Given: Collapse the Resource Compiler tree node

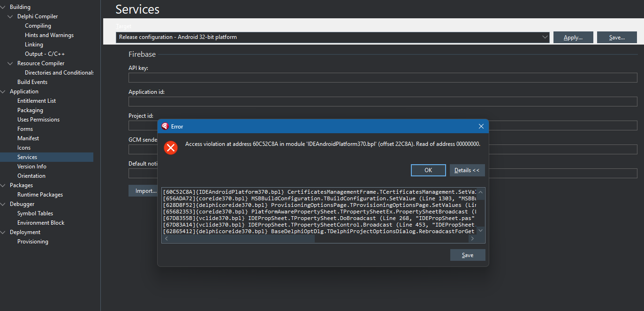Looking at the screenshot, I should (10, 63).
